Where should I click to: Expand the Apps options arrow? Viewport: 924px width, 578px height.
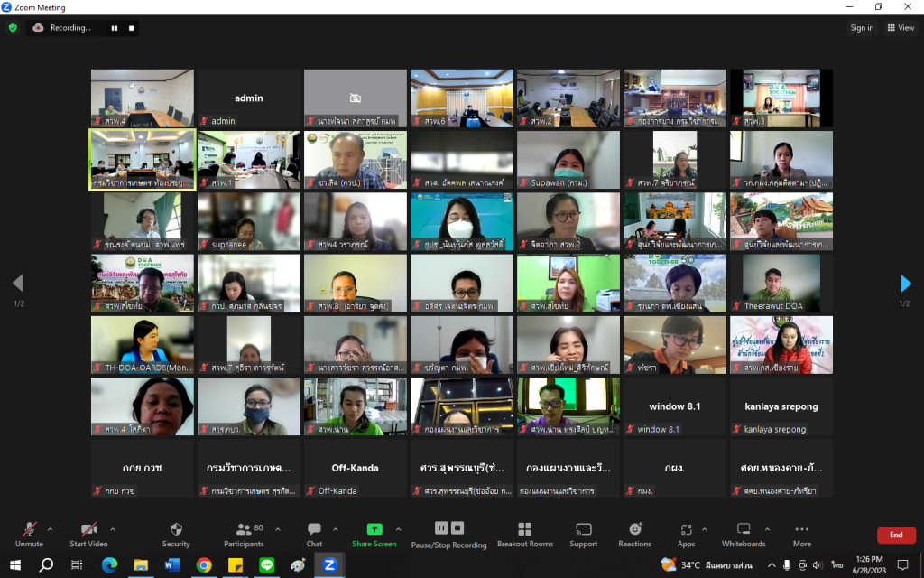[704, 529]
